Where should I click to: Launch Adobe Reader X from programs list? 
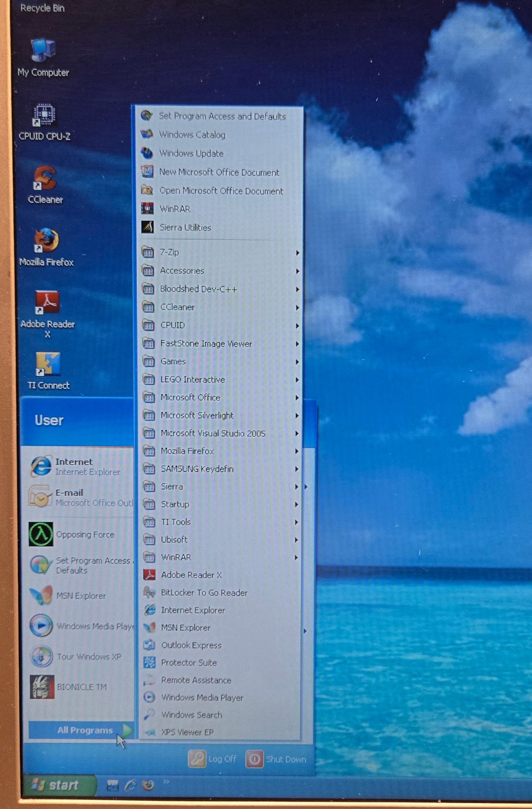(220, 575)
